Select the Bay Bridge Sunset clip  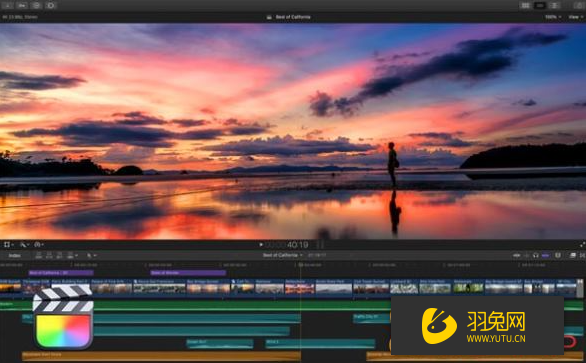tap(208, 287)
